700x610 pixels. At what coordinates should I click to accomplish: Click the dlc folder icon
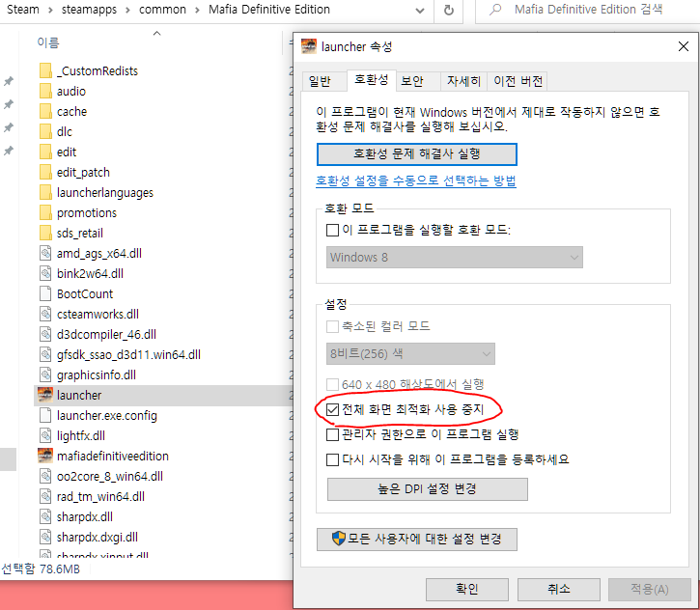click(45, 131)
